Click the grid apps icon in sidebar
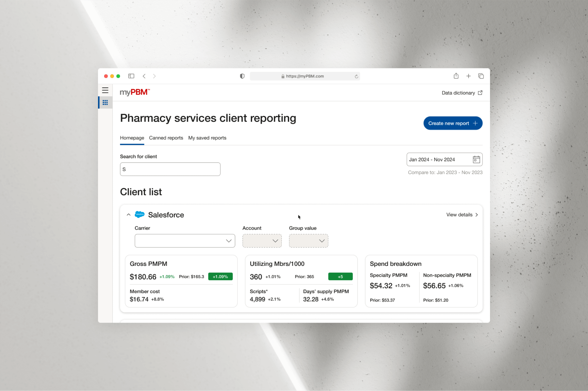 pos(105,102)
